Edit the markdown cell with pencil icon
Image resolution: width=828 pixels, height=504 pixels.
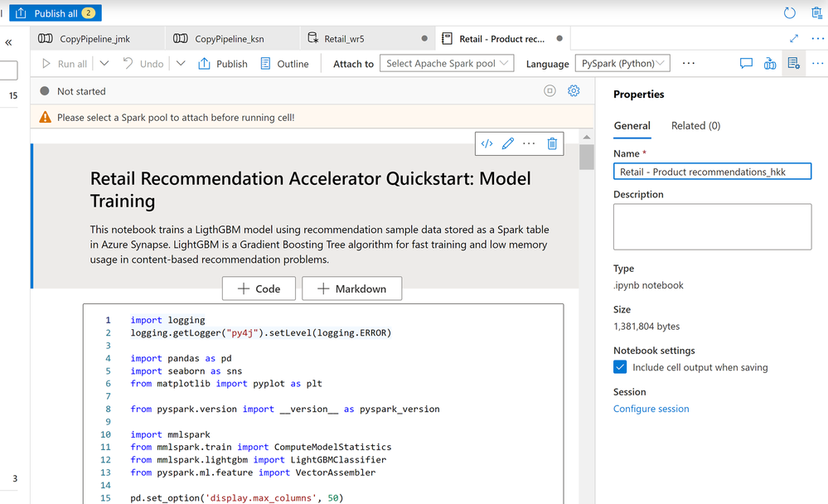tap(508, 143)
